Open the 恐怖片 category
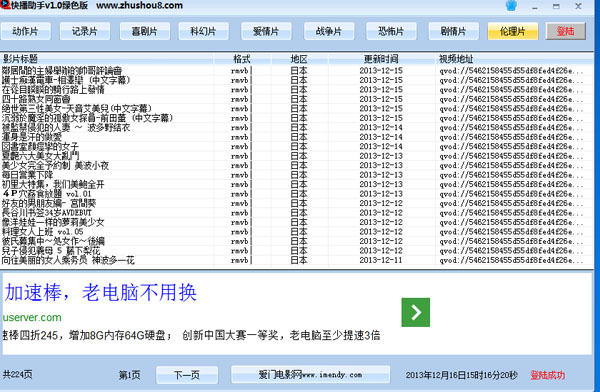Viewport: 600px width, 392px height. [x=391, y=31]
